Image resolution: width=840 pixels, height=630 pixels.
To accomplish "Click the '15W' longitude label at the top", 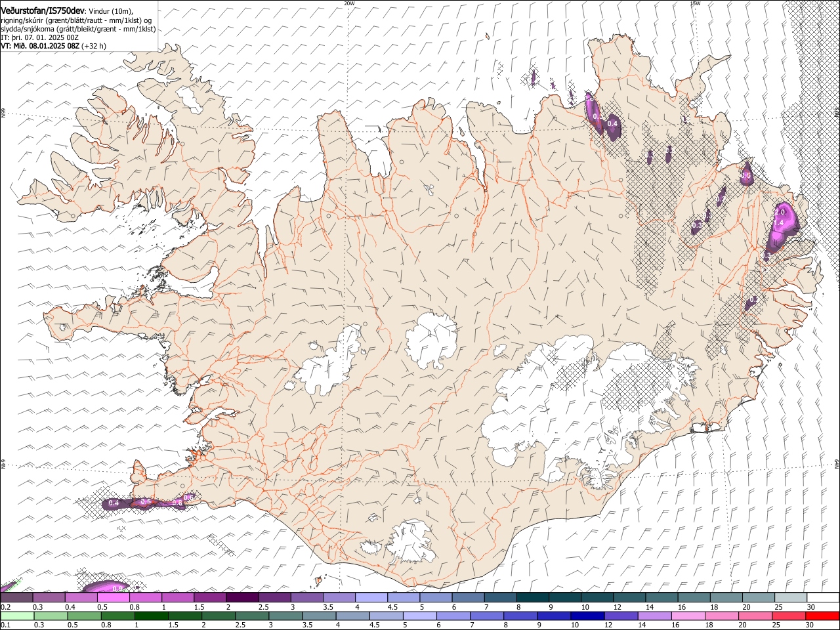I will 696,3.
